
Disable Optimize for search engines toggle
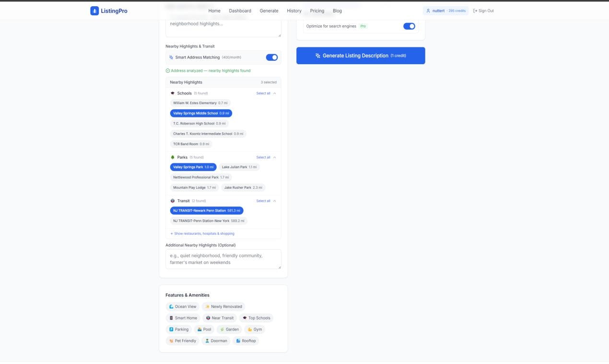[409, 26]
